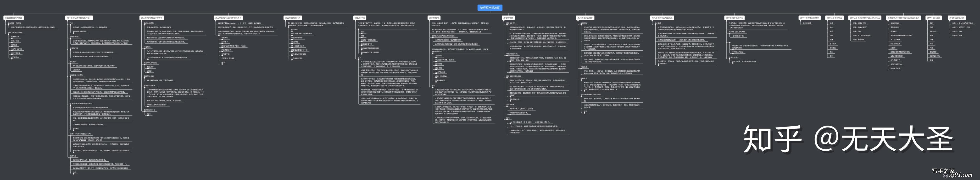Click the 吸引读者 node under 第四章
This screenshot has width=980, height=180.
click(x=295, y=30)
